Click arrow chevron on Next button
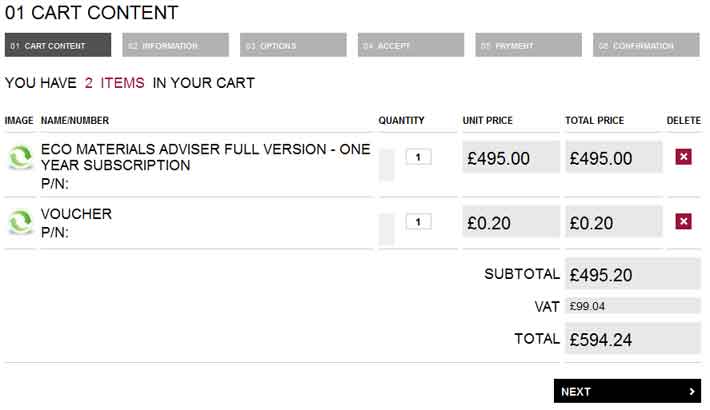Viewport: 710px width, 410px height. click(691, 391)
